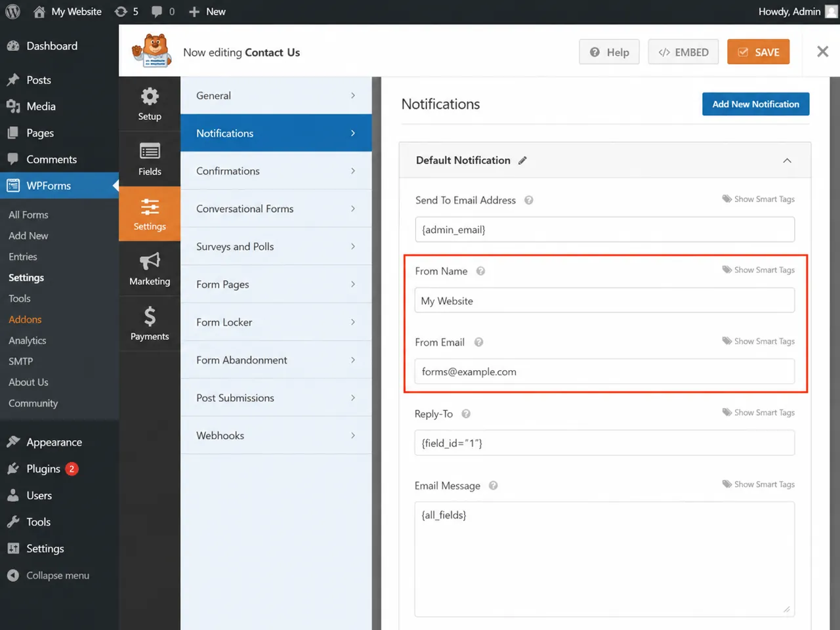Click the Help button
The width and height of the screenshot is (840, 630).
coord(609,52)
